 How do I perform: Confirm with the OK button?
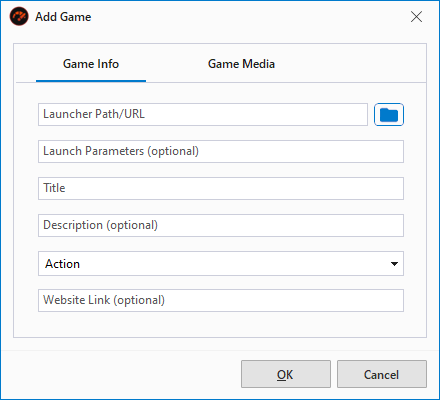tap(286, 374)
